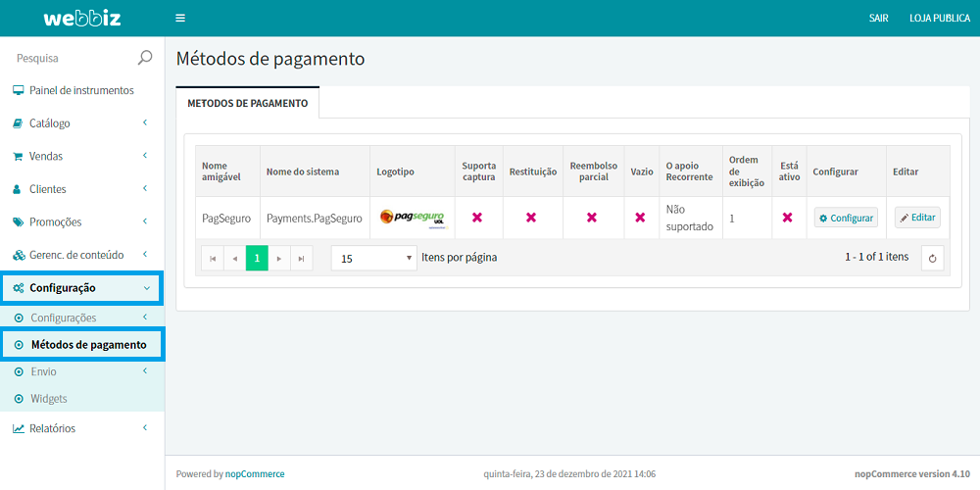The height and width of the screenshot is (490, 980).
Task: Expand the Vendas sidebar section
Action: click(x=81, y=156)
